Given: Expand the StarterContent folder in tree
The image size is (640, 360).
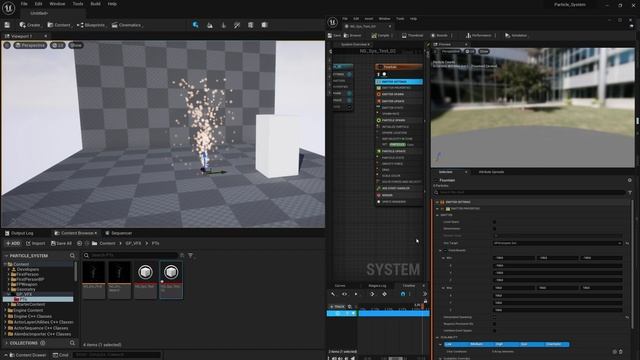Looking at the screenshot, I should pos(9,304).
